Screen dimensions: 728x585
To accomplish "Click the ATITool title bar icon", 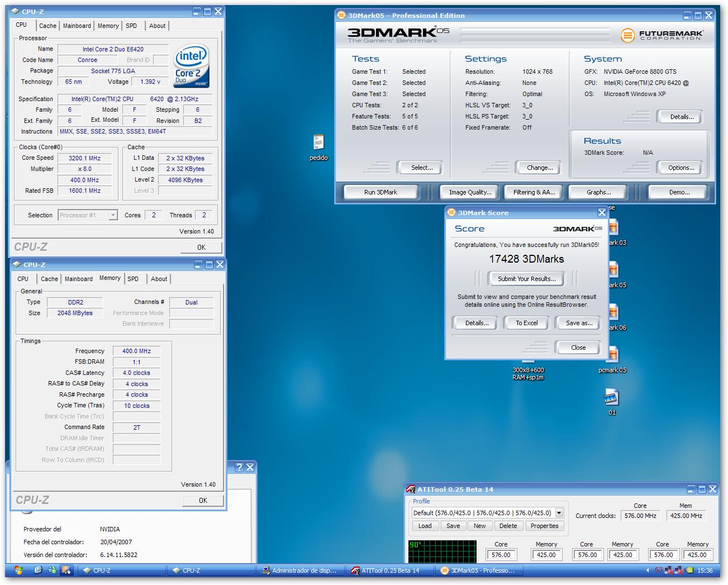I will click(411, 489).
